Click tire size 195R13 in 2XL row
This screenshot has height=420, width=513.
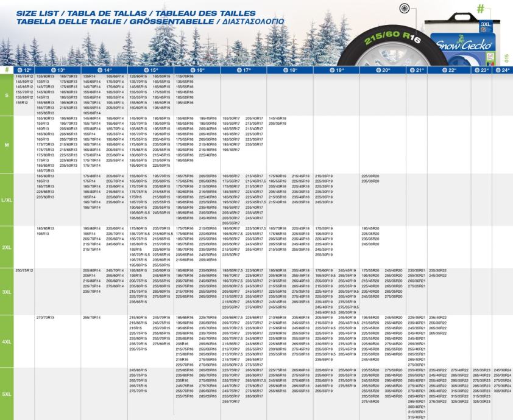click(43, 234)
